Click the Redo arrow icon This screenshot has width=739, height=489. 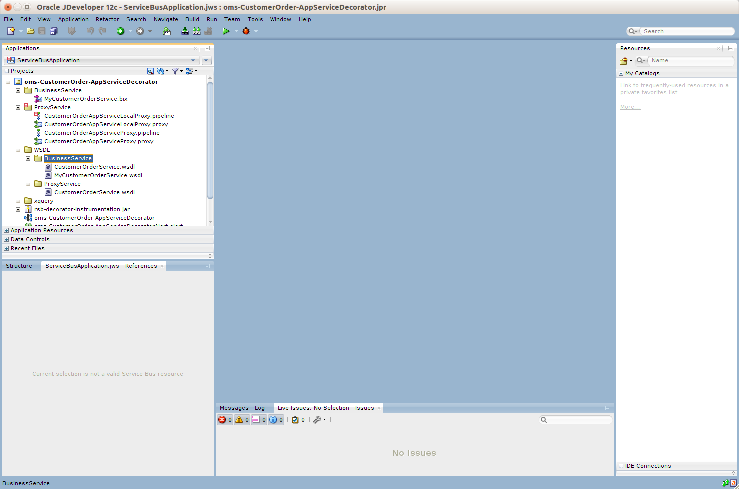click(102, 31)
